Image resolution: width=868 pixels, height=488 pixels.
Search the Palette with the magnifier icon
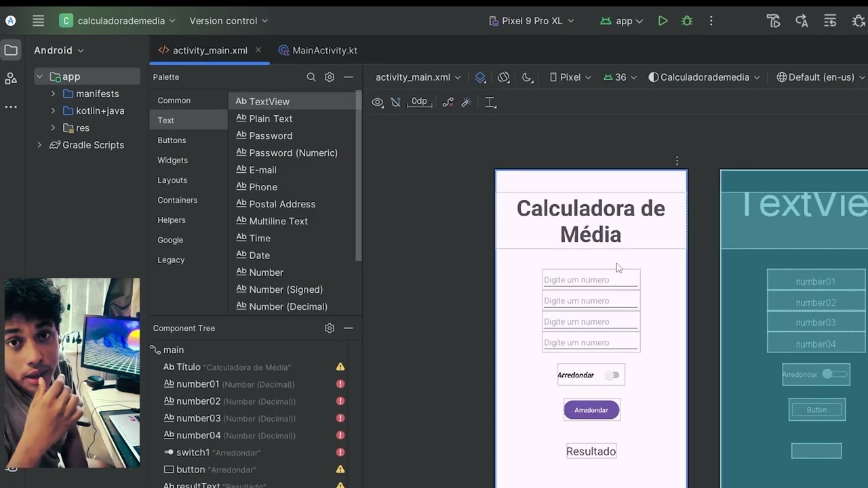click(311, 77)
